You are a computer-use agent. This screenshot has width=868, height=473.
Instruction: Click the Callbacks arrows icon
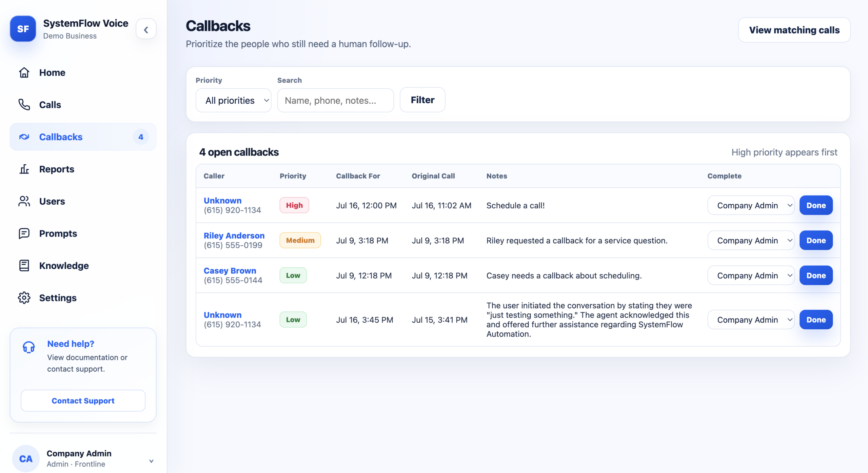pyautogui.click(x=24, y=137)
